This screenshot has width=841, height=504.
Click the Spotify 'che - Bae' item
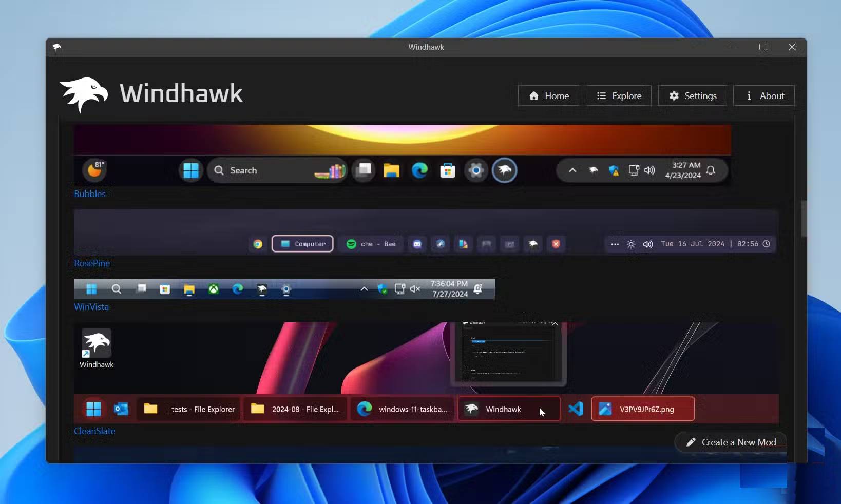(371, 244)
